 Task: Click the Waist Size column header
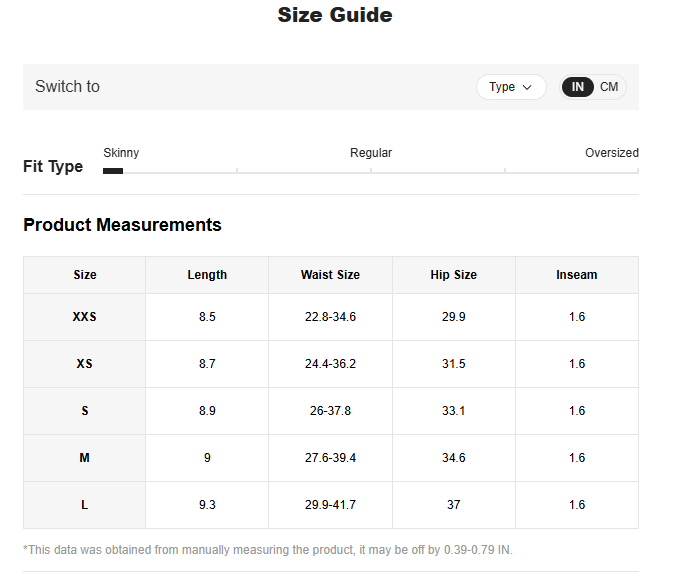[330, 275]
